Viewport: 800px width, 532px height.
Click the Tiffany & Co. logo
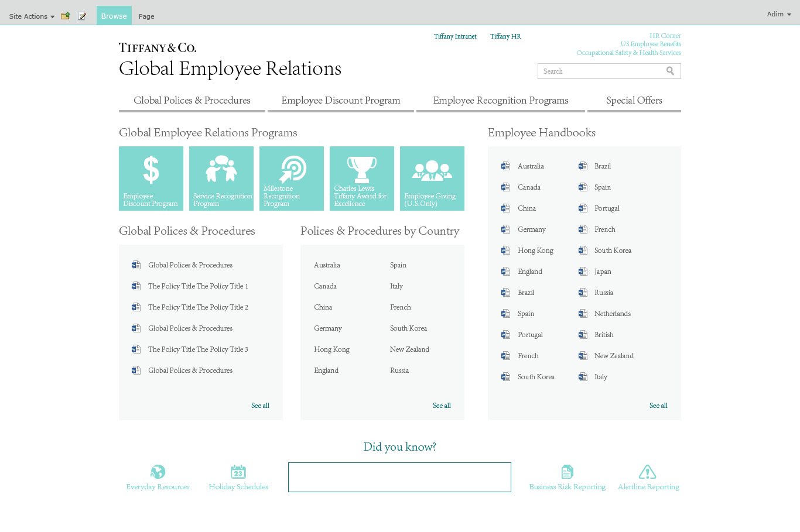click(x=158, y=47)
